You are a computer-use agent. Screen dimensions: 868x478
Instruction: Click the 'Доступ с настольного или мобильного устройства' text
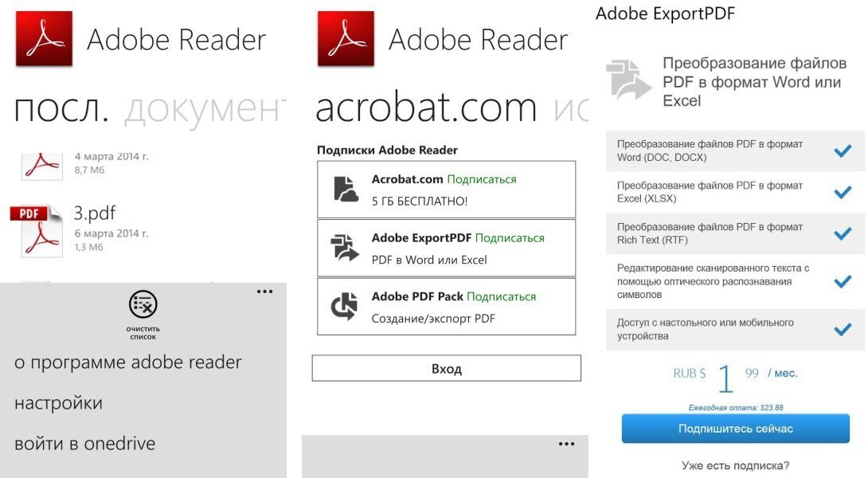point(706,329)
